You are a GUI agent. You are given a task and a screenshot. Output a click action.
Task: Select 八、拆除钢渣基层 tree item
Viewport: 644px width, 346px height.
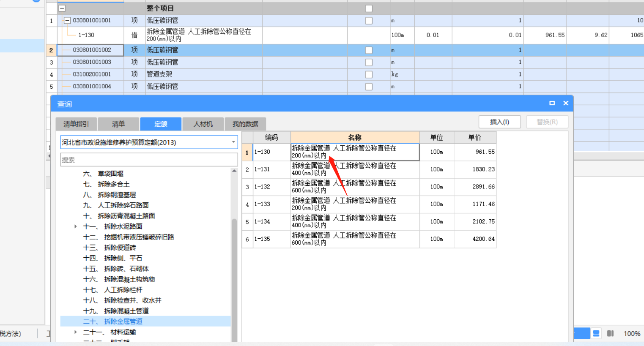click(110, 195)
